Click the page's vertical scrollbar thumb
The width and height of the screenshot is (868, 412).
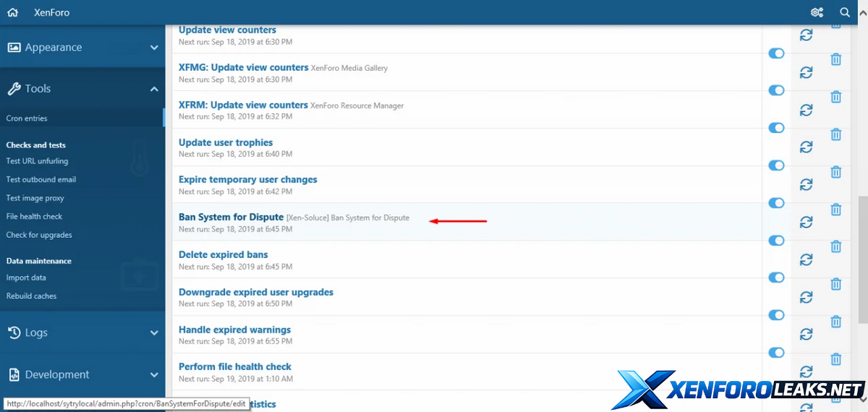863,260
